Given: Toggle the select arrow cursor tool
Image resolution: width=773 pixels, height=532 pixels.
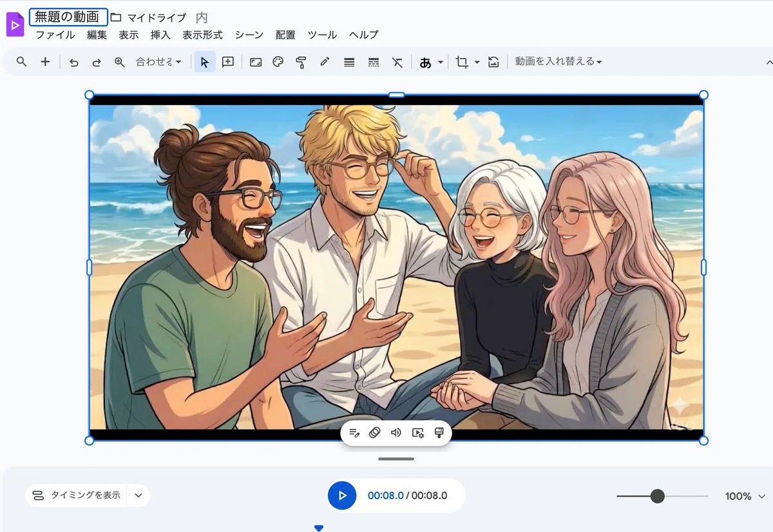Looking at the screenshot, I should click(x=205, y=62).
